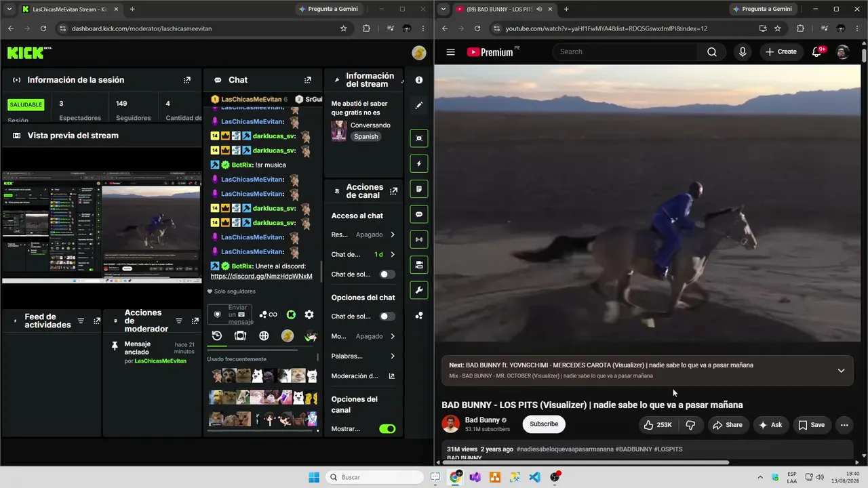Open the Kick dashboard info sidebar icon

(x=419, y=80)
